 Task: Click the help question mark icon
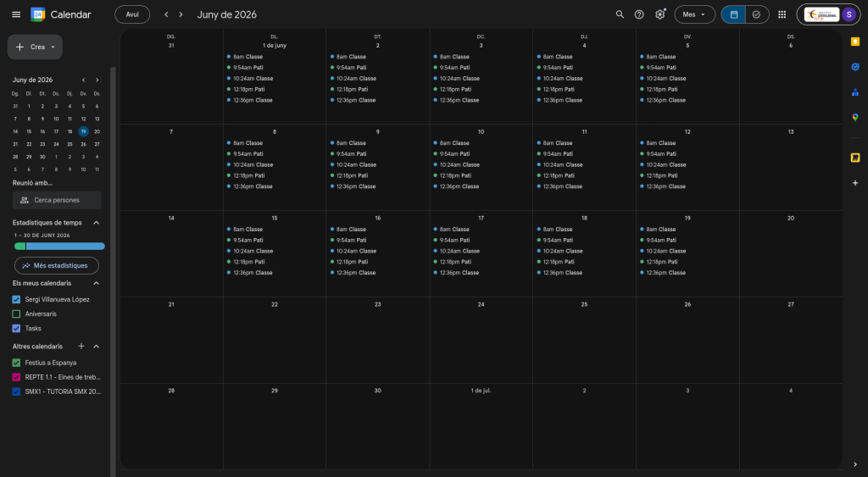[639, 14]
